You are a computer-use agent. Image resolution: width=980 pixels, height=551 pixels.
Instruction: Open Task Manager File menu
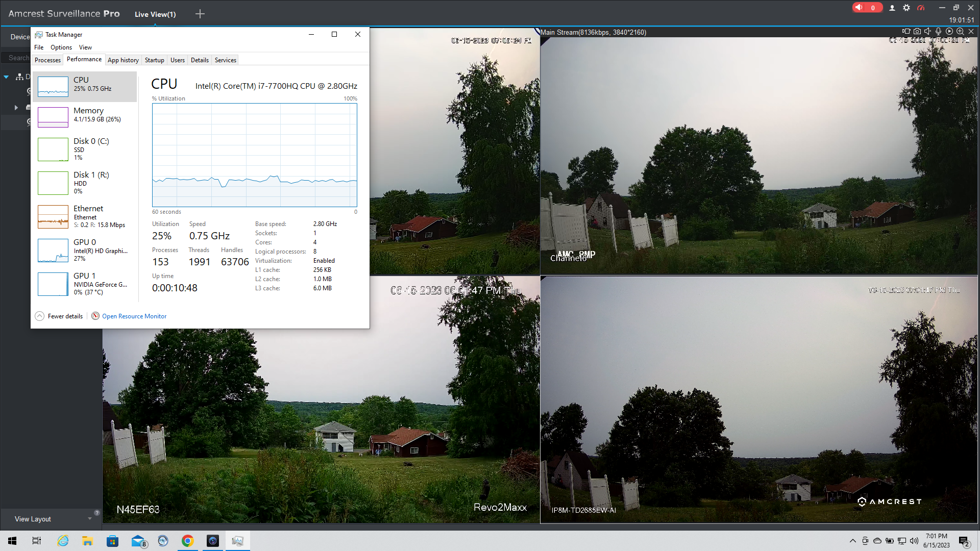(x=39, y=47)
